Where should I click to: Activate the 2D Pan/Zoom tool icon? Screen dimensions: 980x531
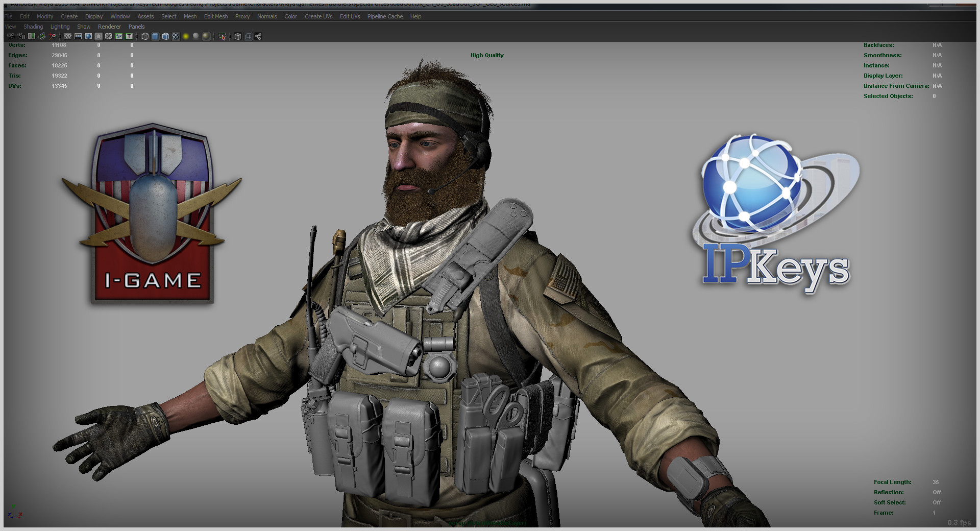[x=51, y=36]
